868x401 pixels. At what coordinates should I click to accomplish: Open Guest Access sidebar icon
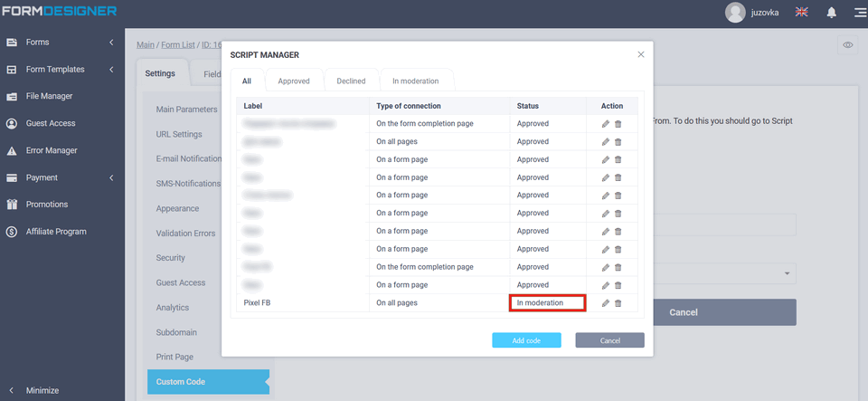11,123
